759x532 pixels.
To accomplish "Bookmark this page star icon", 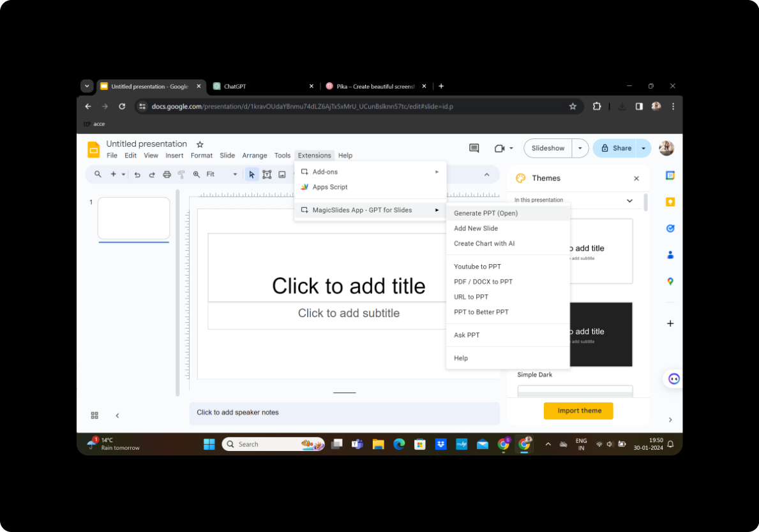I will pos(573,107).
